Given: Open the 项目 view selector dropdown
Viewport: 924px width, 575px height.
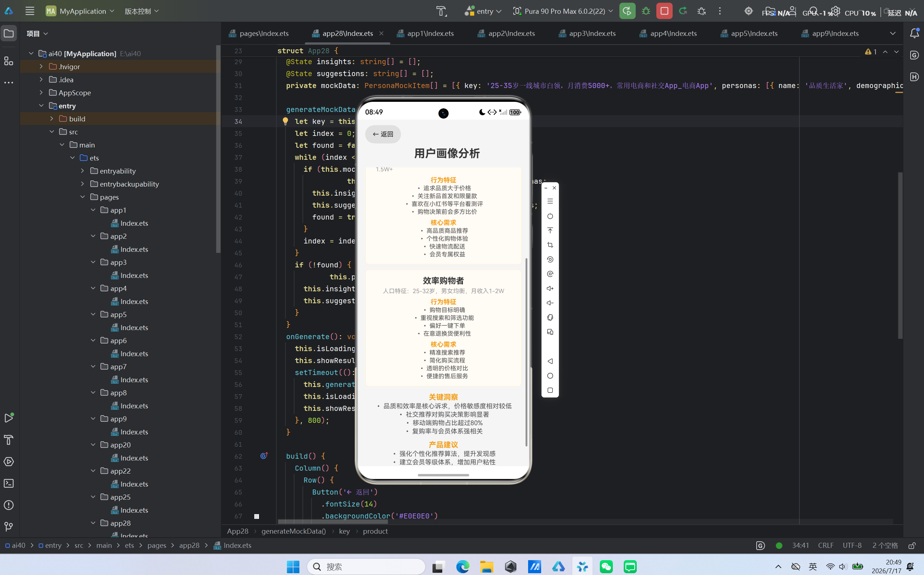Looking at the screenshot, I should [x=37, y=33].
